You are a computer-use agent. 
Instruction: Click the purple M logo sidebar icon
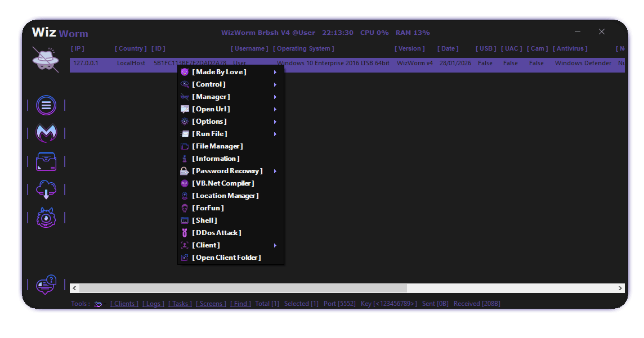[x=46, y=133]
